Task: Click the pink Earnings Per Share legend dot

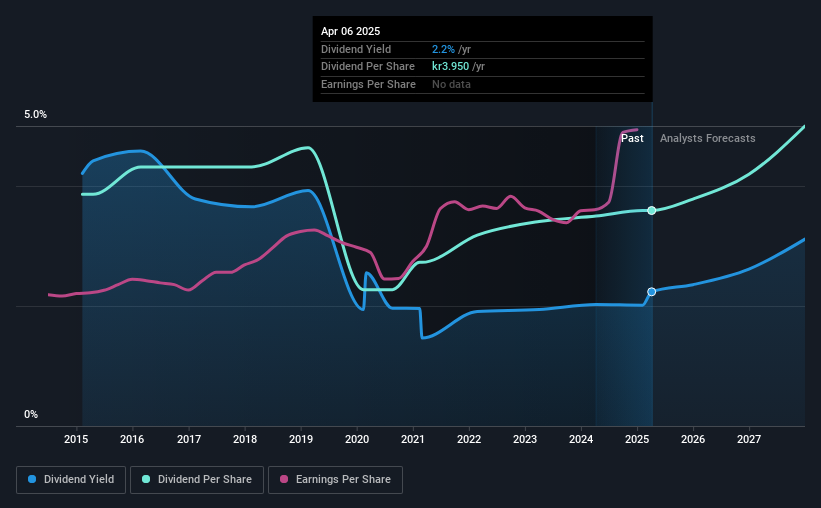Action: click(x=284, y=479)
